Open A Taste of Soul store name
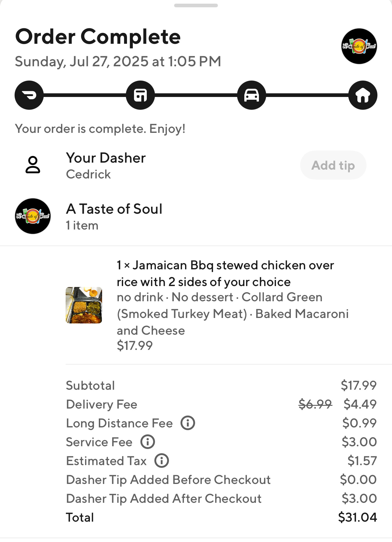 [114, 209]
